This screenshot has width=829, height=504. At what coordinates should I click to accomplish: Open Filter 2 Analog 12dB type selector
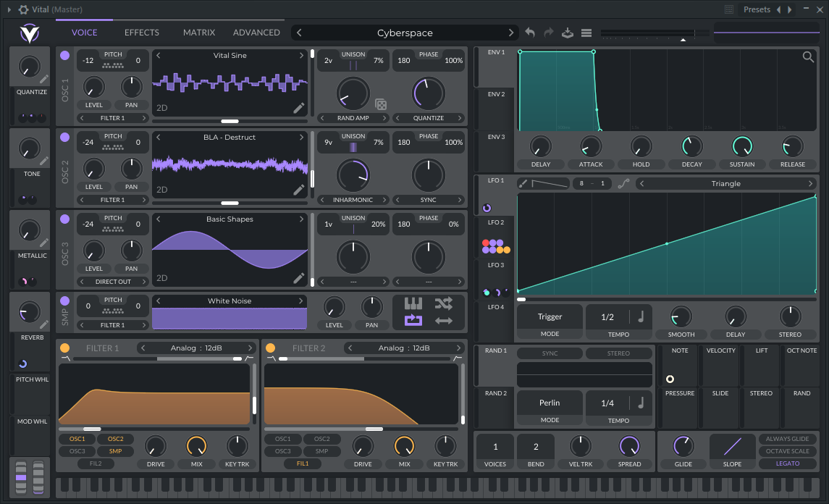pyautogui.click(x=405, y=348)
